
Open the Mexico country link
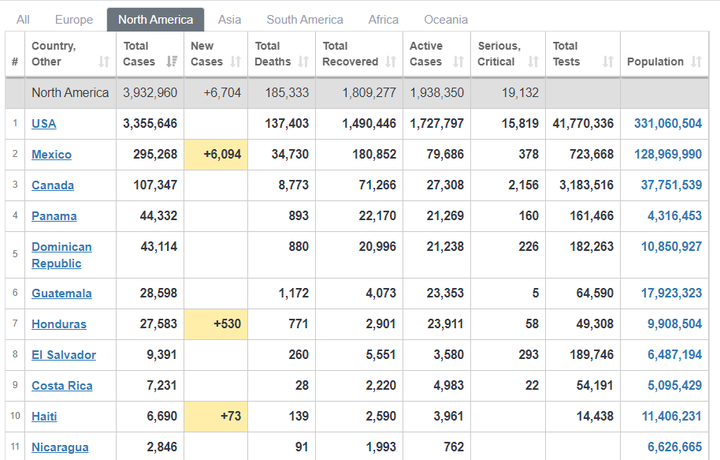coord(51,155)
